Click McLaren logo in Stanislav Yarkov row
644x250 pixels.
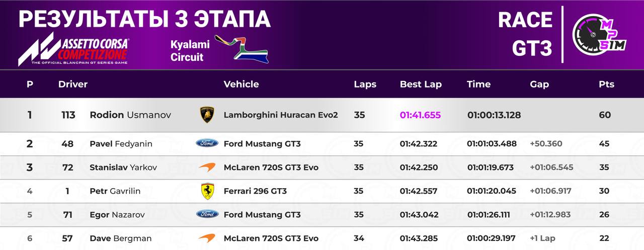[207, 167]
